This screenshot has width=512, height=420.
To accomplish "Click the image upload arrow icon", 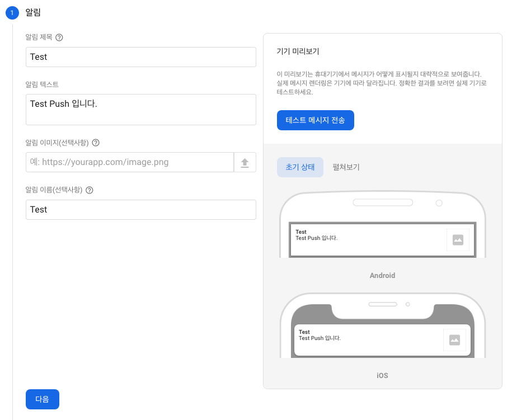I will point(245,162).
